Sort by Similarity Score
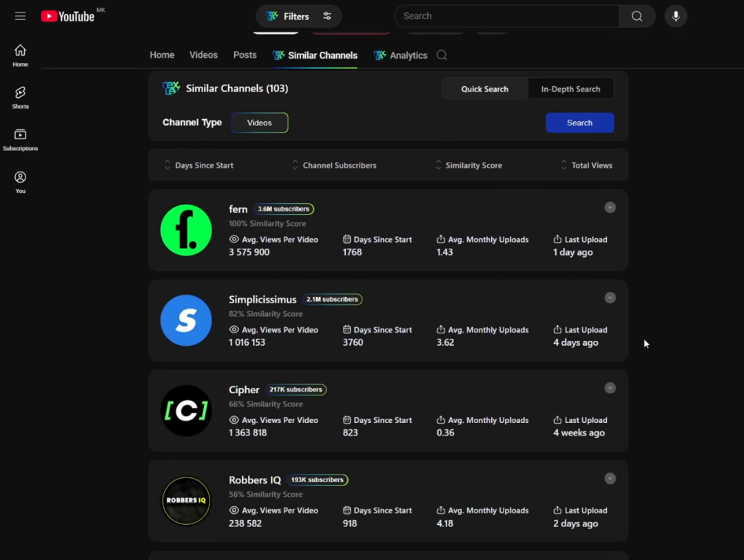 (x=468, y=165)
